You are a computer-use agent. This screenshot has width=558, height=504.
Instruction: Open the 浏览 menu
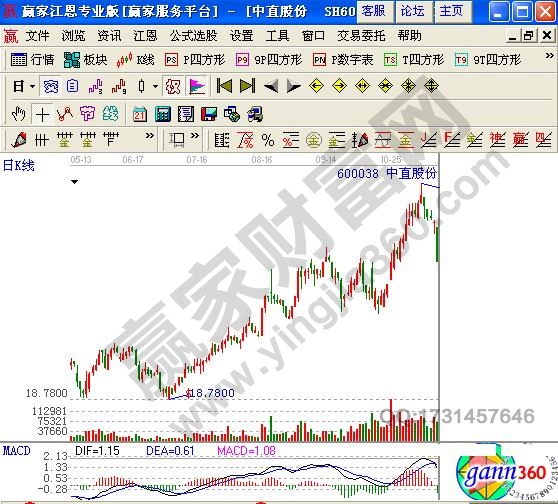[x=73, y=36]
